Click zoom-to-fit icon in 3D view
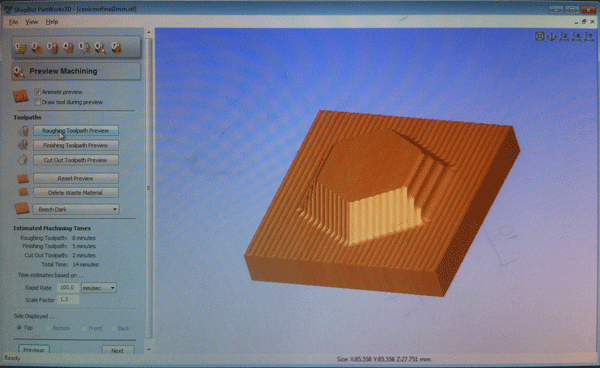This screenshot has width=600, height=368. coord(540,36)
